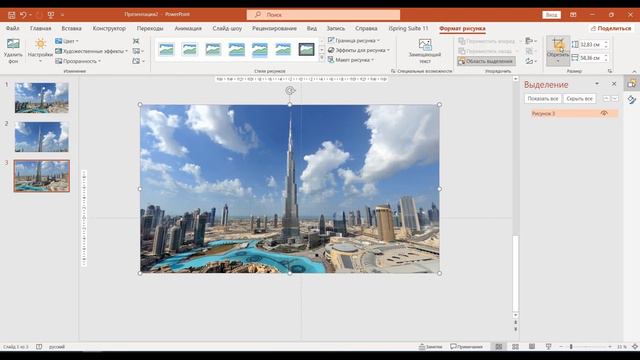640x360 pixels.
Task: Open the Design Ideas side panel icon
Action: click(x=632, y=100)
